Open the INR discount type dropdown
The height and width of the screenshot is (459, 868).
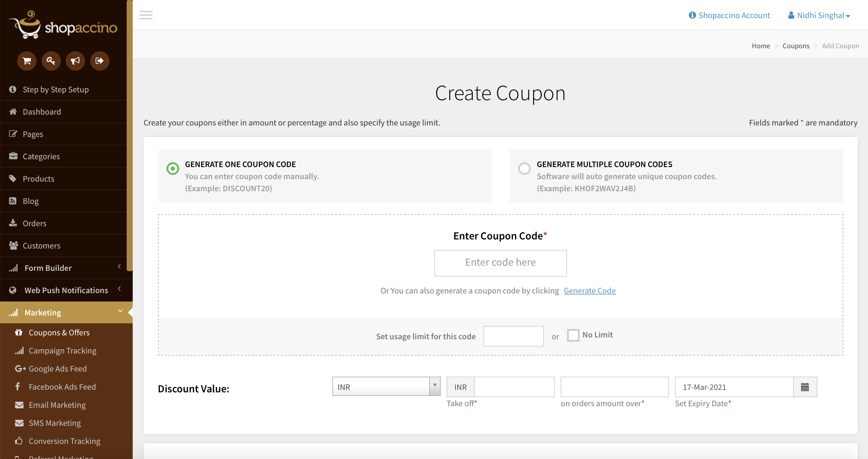pyautogui.click(x=386, y=387)
